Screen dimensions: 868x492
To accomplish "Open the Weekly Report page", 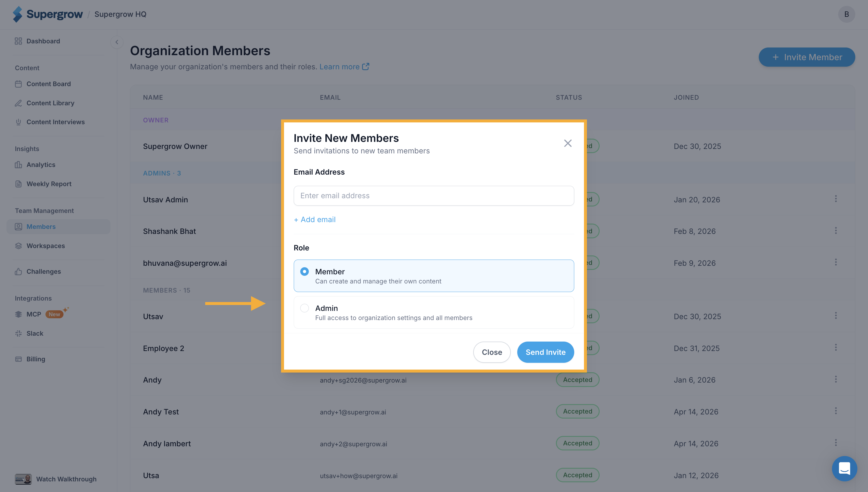I will [x=43, y=184].
